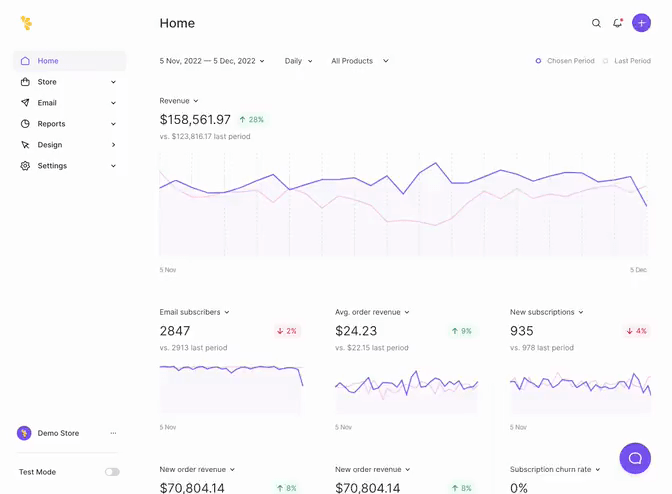Open the notifications bell
The image size is (672, 494).
tap(618, 23)
